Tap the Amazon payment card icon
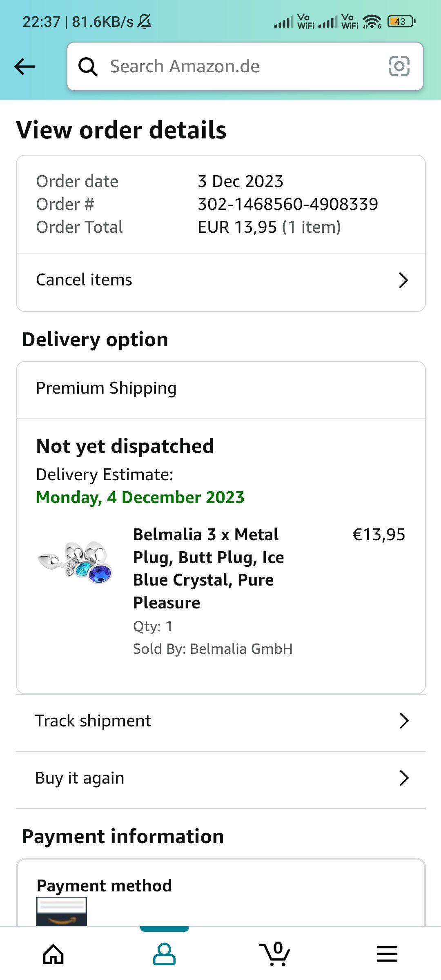 (x=62, y=911)
